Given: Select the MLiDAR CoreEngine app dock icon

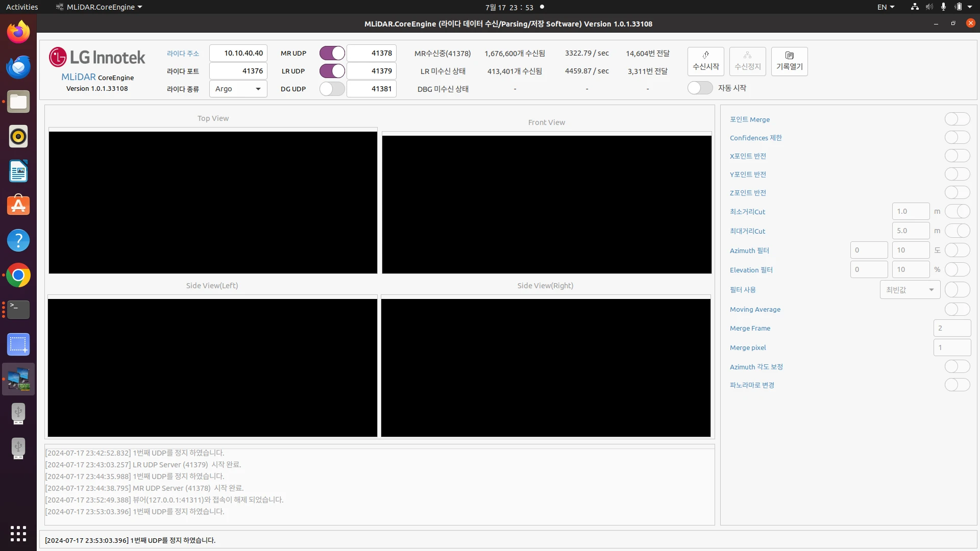Looking at the screenshot, I should (18, 379).
